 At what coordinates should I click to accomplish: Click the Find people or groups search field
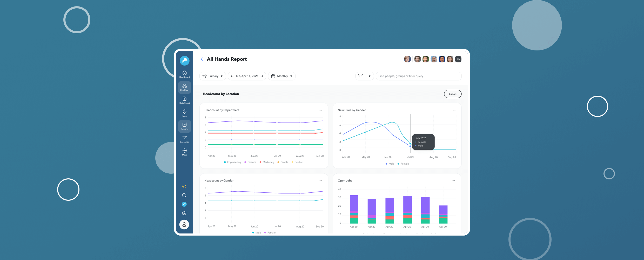tap(418, 76)
